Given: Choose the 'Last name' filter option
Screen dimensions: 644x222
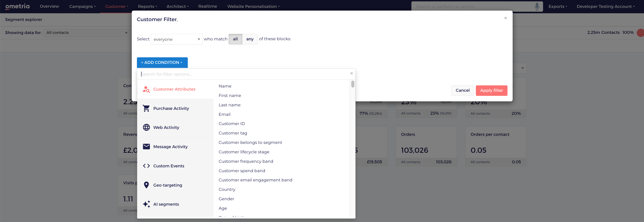Looking at the screenshot, I should (x=230, y=105).
